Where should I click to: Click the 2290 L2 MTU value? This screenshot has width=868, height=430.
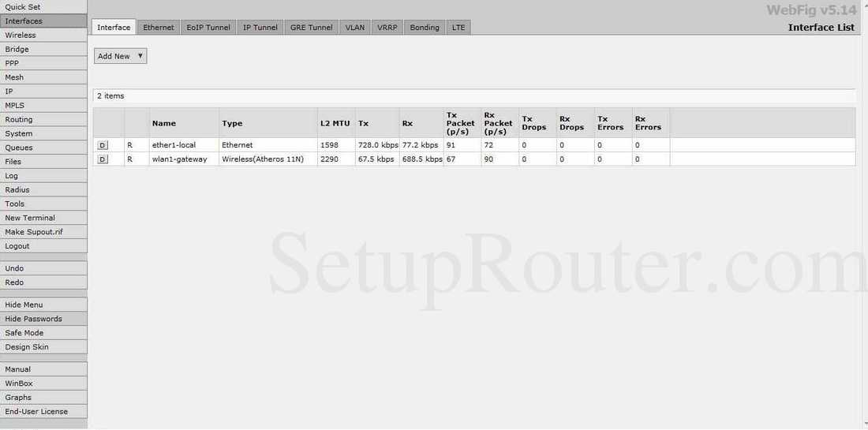tap(329, 159)
